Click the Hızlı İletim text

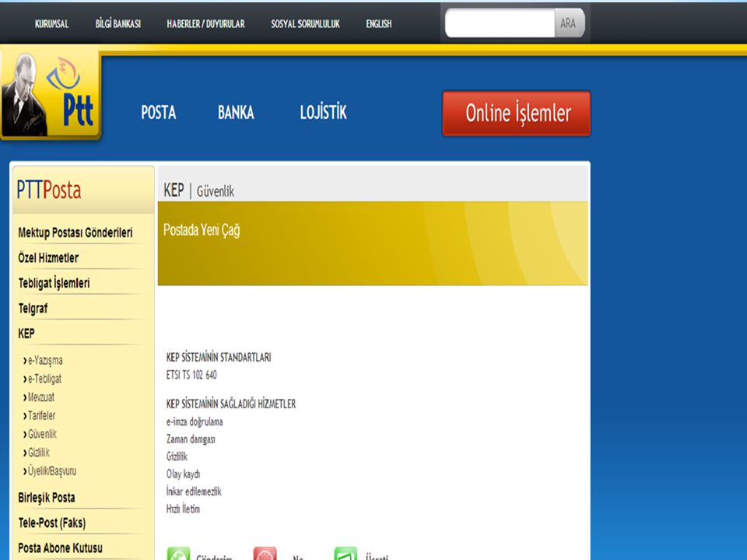tap(183, 509)
